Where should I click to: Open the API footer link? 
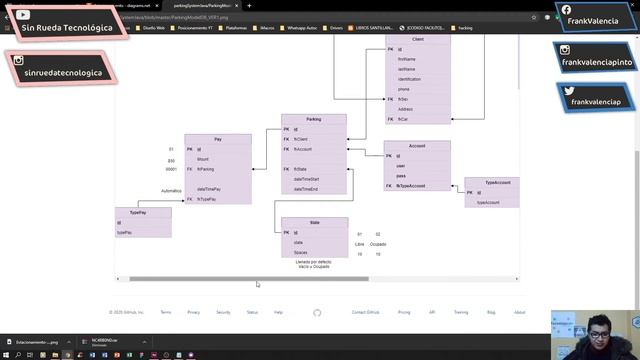[x=432, y=312]
